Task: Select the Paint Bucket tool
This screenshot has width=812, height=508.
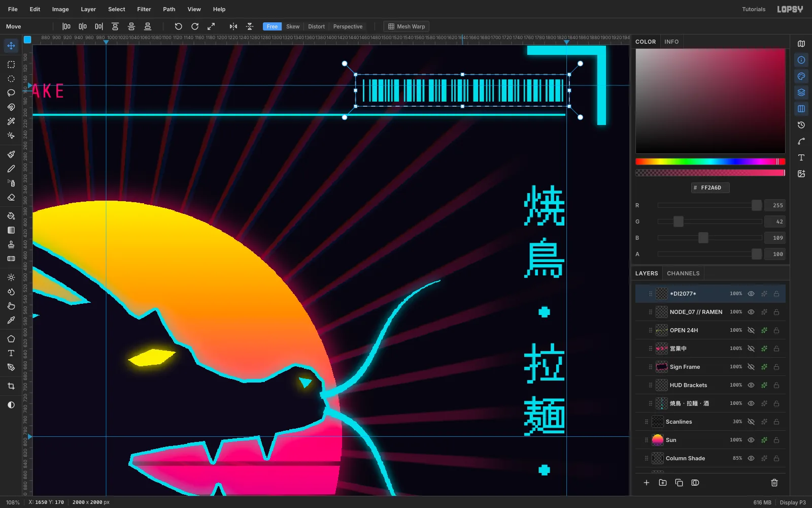Action: [x=11, y=216]
